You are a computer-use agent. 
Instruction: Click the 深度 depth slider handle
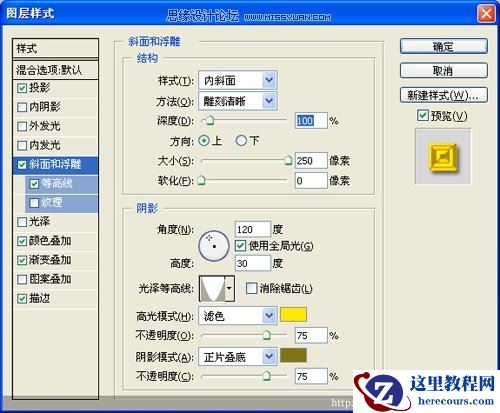pyautogui.click(x=210, y=120)
